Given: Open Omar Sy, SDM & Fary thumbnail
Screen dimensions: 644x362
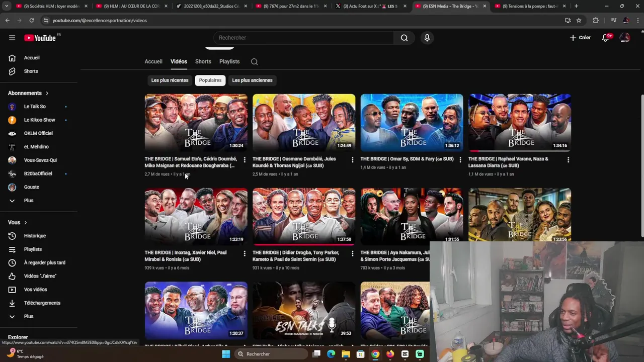Looking at the screenshot, I should tap(412, 122).
